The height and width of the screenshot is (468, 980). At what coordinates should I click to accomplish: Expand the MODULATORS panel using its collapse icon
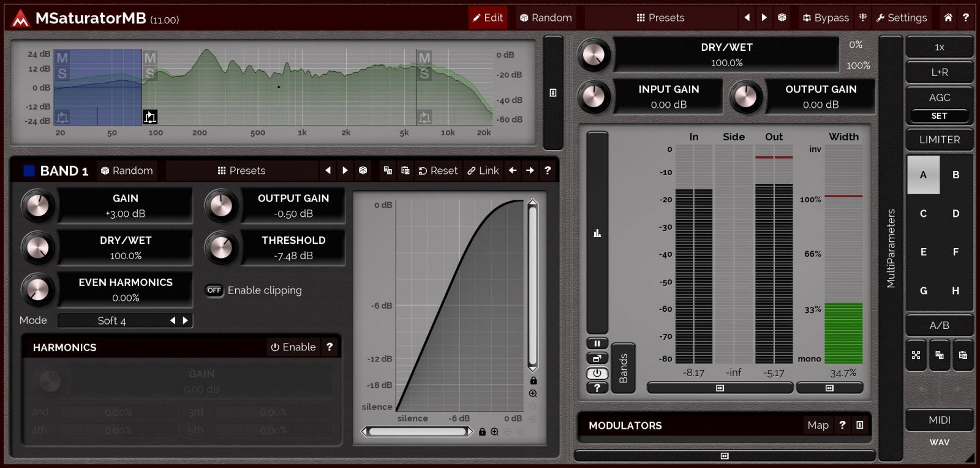click(x=860, y=425)
